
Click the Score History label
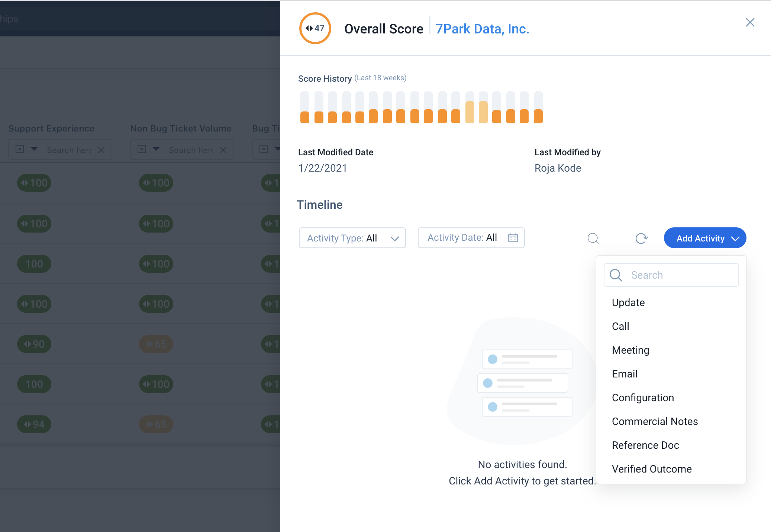325,79
